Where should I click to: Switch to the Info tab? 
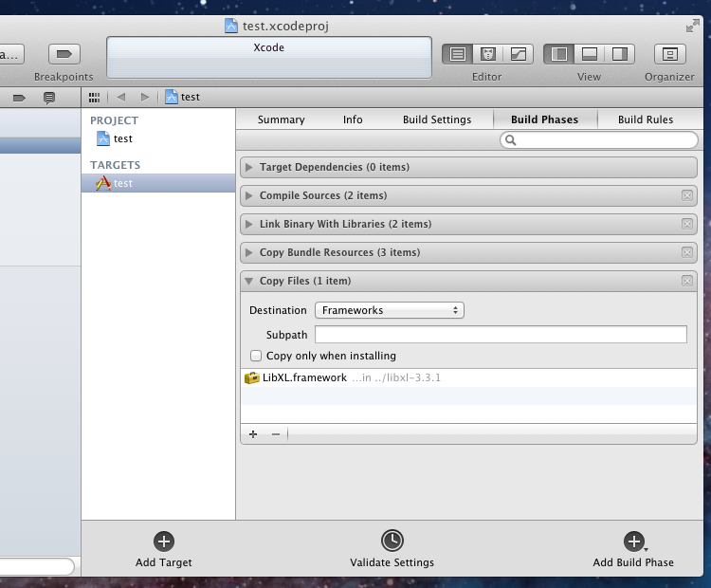click(353, 119)
